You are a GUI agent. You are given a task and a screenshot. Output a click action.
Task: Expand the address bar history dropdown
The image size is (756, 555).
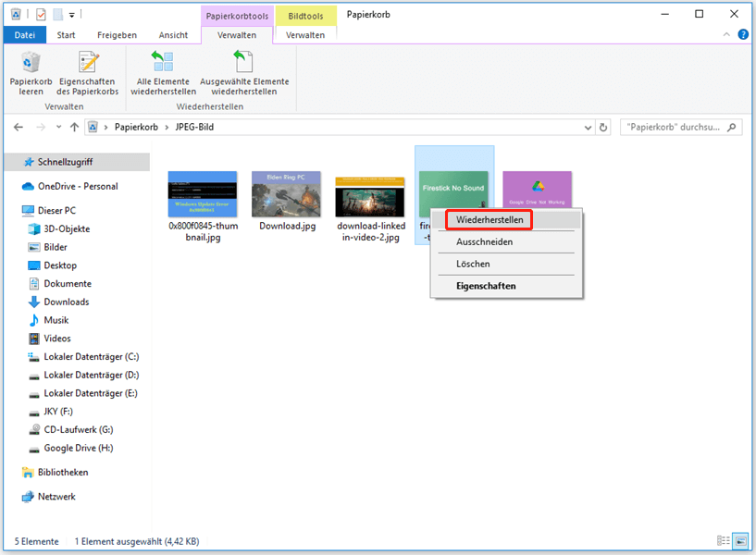tap(588, 128)
